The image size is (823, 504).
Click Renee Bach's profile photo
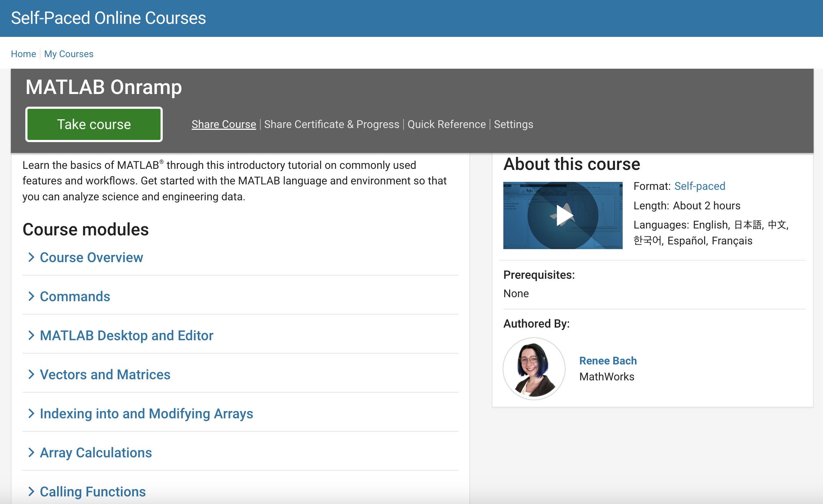pos(534,369)
